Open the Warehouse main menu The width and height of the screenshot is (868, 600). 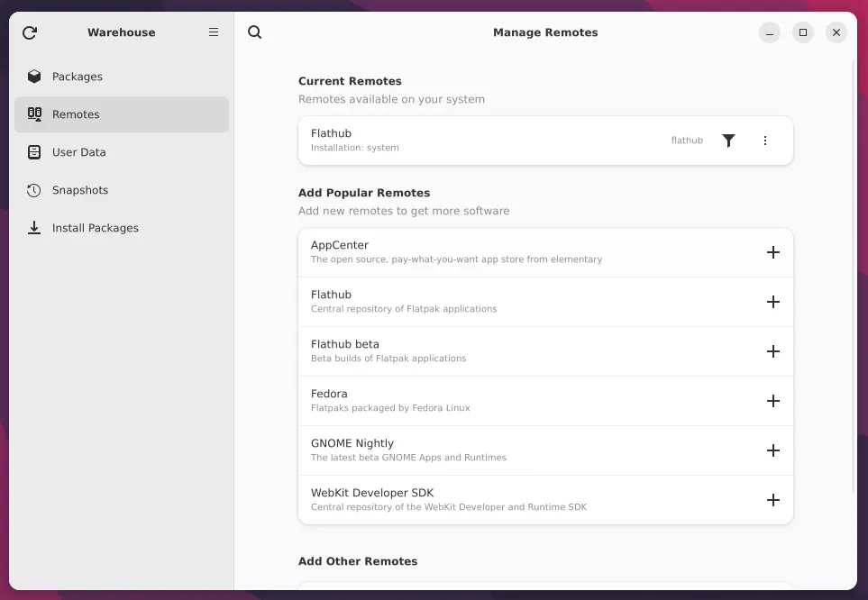pyautogui.click(x=214, y=32)
